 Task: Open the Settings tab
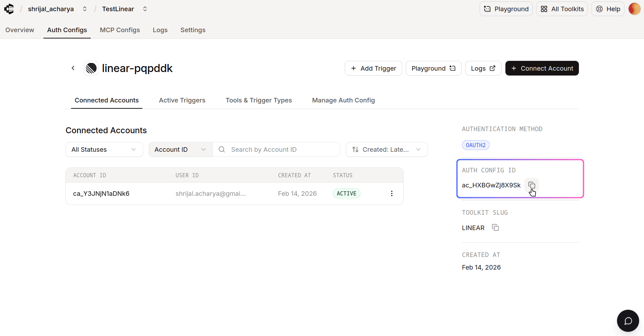(x=193, y=30)
